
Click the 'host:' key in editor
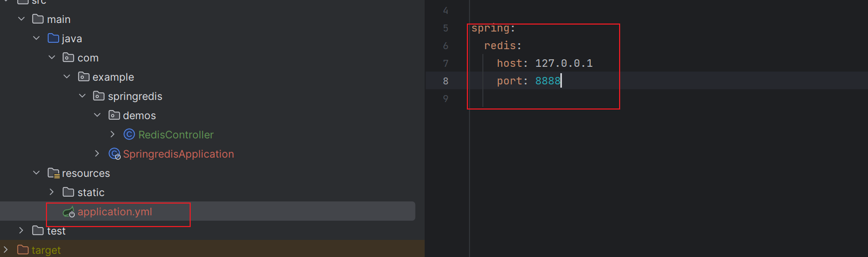(513, 64)
